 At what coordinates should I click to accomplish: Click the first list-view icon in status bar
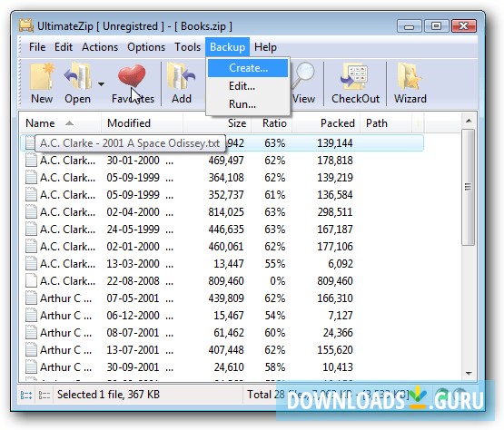26,395
